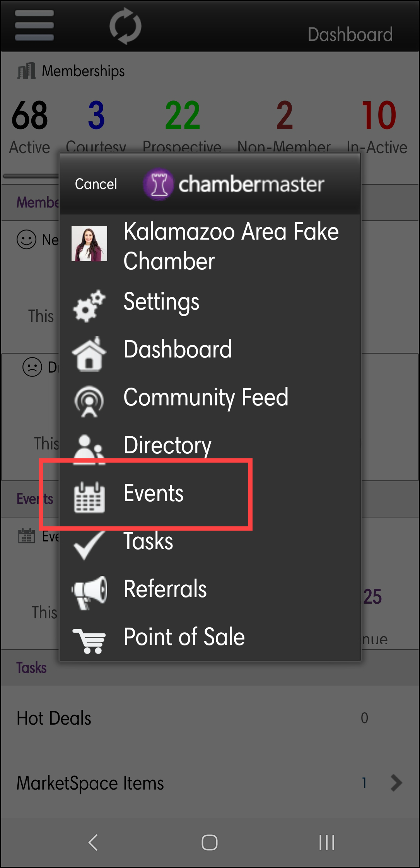Image resolution: width=420 pixels, height=868 pixels.
Task: Cancel the chambermaster menu
Action: (96, 184)
